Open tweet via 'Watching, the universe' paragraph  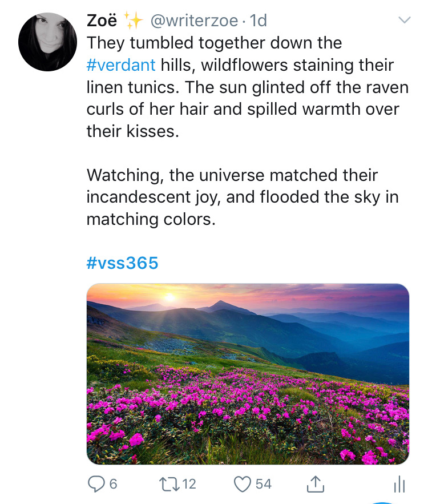click(243, 197)
